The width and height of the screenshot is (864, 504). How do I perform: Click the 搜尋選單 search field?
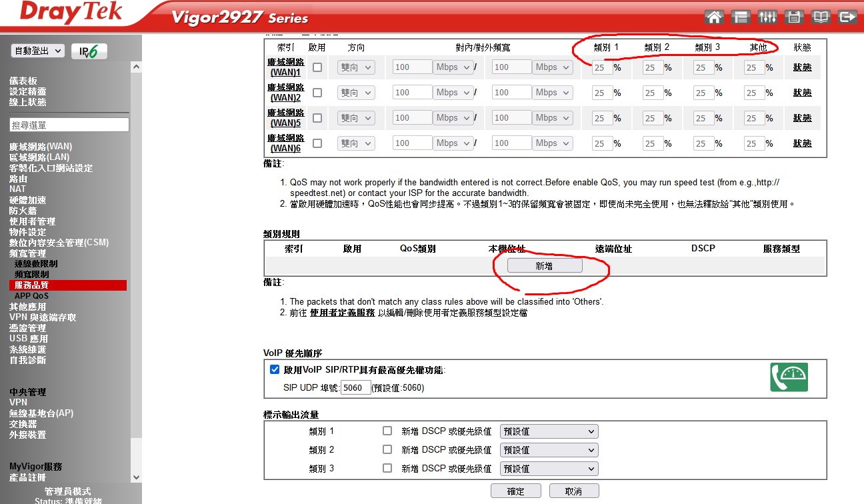(69, 125)
